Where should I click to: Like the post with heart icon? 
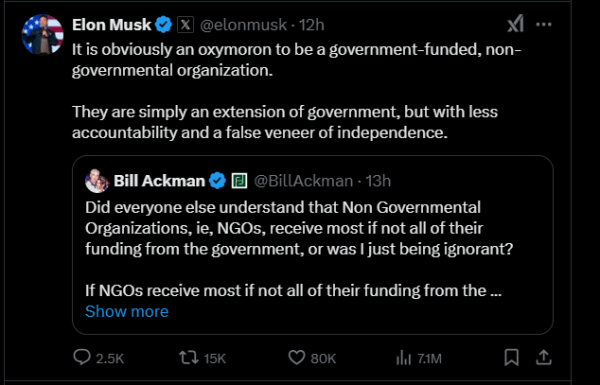tap(296, 357)
